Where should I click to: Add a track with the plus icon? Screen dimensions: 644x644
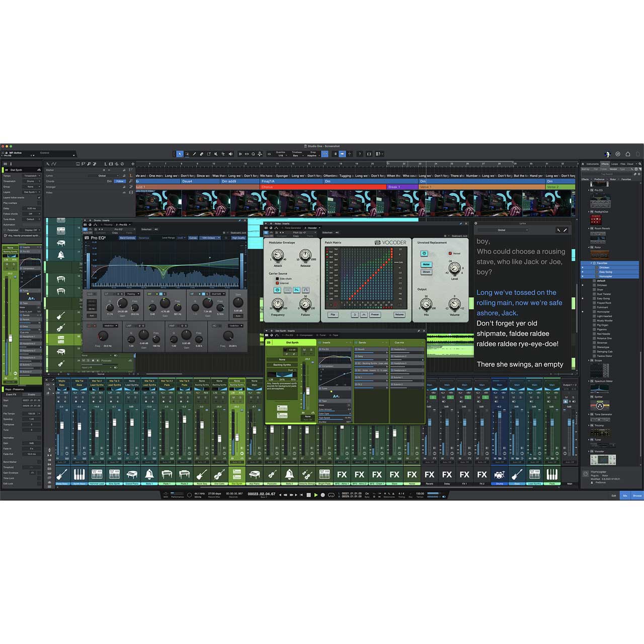point(133,164)
